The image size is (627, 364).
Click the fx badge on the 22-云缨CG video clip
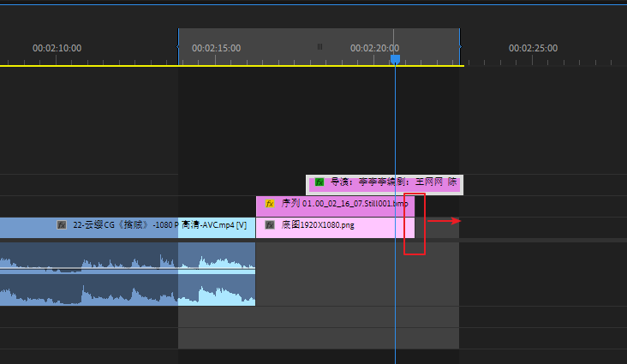pos(61,225)
